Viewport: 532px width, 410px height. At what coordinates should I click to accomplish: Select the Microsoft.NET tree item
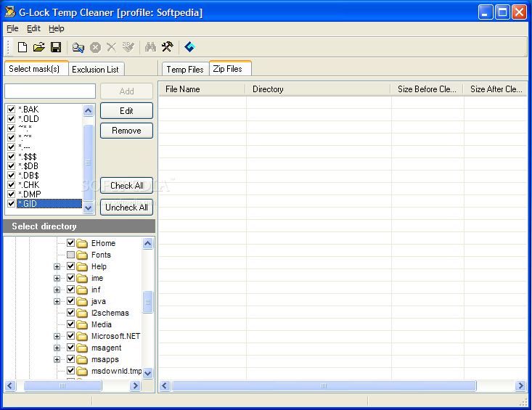click(x=115, y=336)
